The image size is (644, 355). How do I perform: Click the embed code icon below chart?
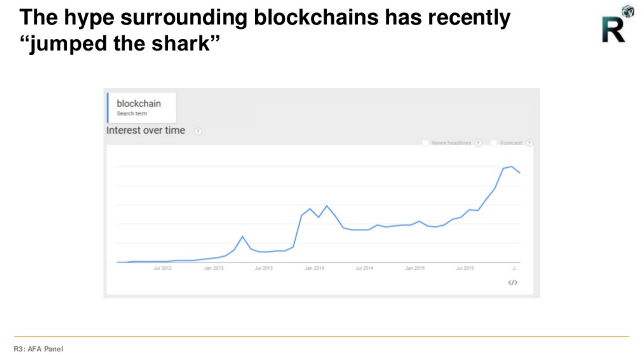coord(513,283)
